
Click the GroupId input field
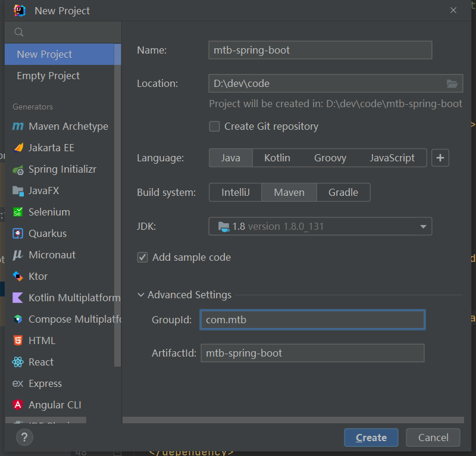pyautogui.click(x=312, y=320)
